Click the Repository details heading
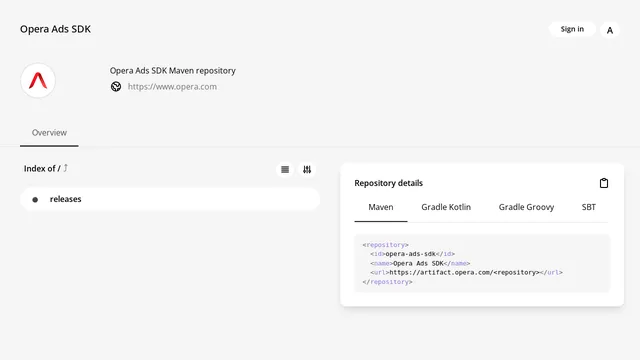Image resolution: width=640 pixels, height=360 pixels. tap(389, 183)
